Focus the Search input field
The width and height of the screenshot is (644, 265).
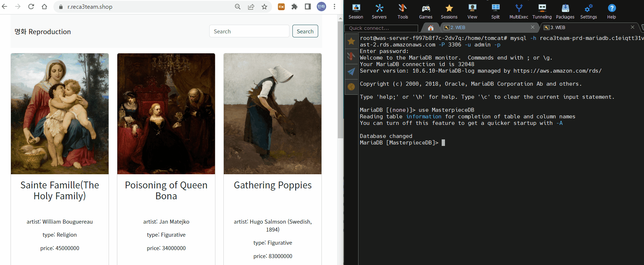point(249,31)
